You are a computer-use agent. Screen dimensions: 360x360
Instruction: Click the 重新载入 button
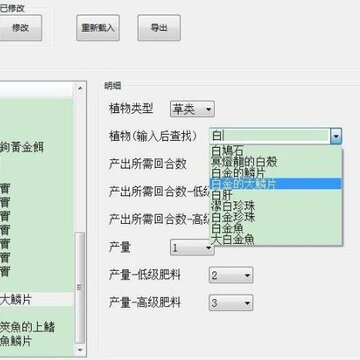click(98, 28)
